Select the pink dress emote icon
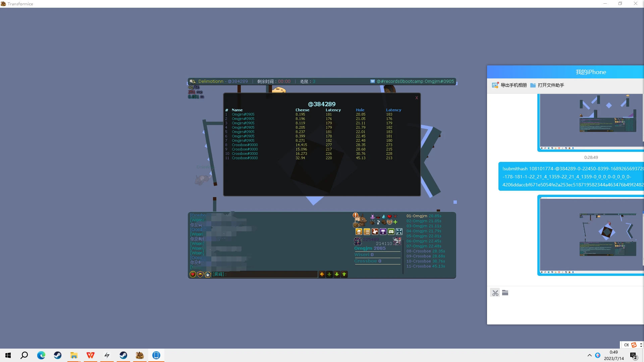Viewport: 644px width, 362px height. coord(372,217)
